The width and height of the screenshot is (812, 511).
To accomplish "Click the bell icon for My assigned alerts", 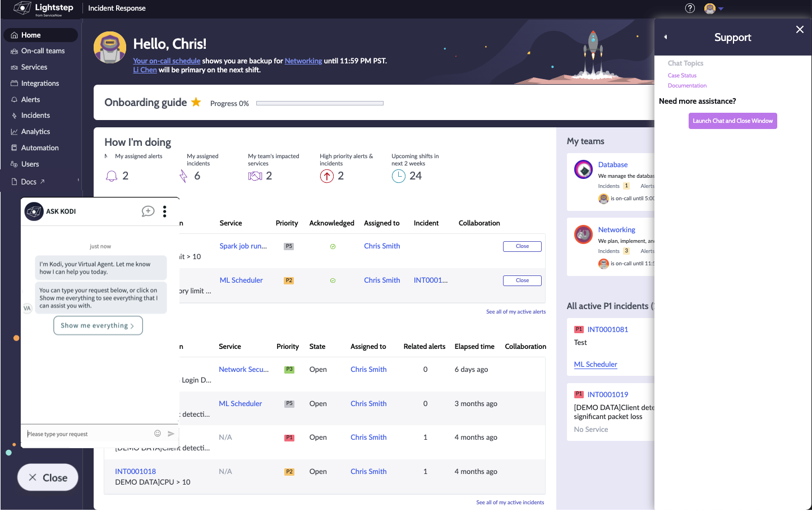I will point(112,176).
